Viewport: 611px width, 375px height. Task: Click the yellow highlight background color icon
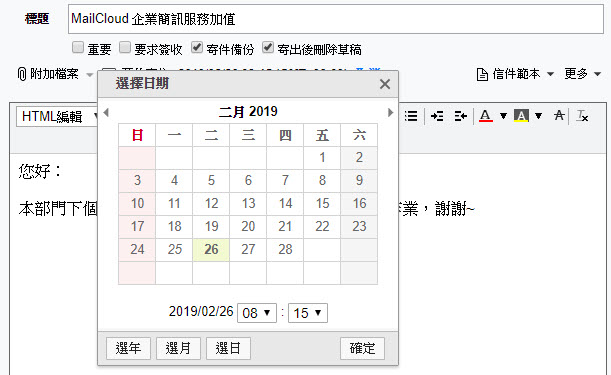coord(521,116)
